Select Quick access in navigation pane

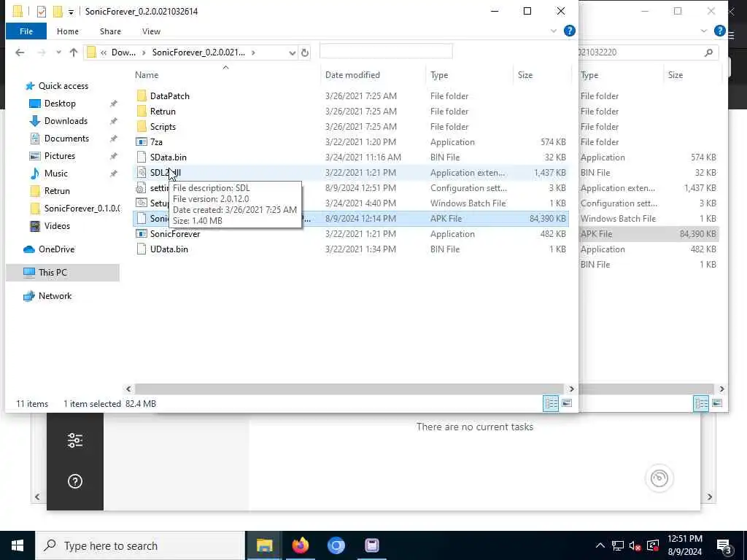(x=63, y=86)
